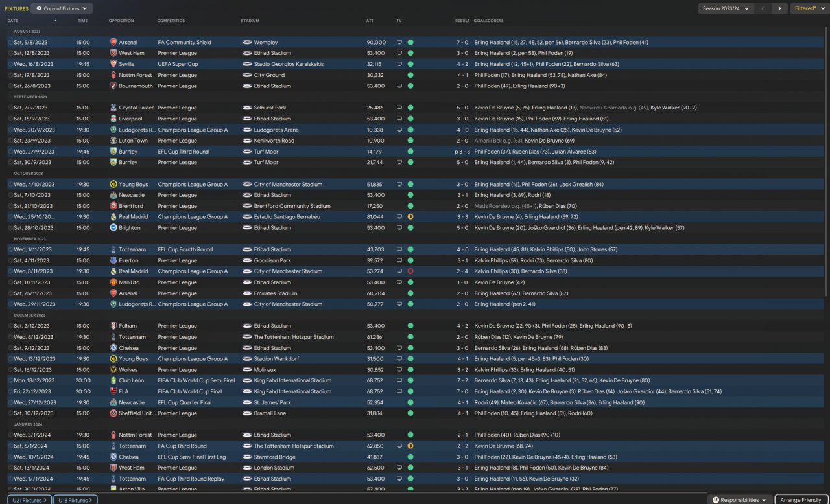Tick the selector circle for Sat, 2/12/2023
The height and width of the screenshot is (504, 830).
[x=10, y=326]
